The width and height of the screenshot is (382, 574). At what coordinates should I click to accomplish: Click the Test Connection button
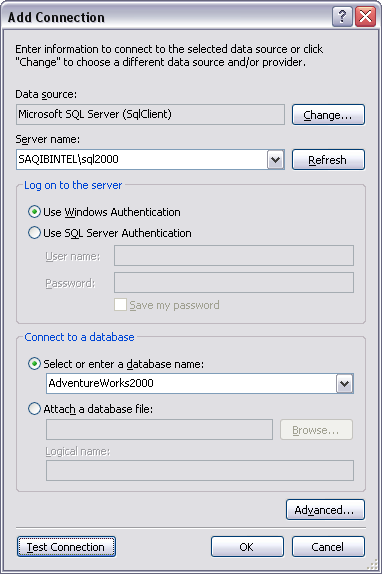tap(66, 547)
